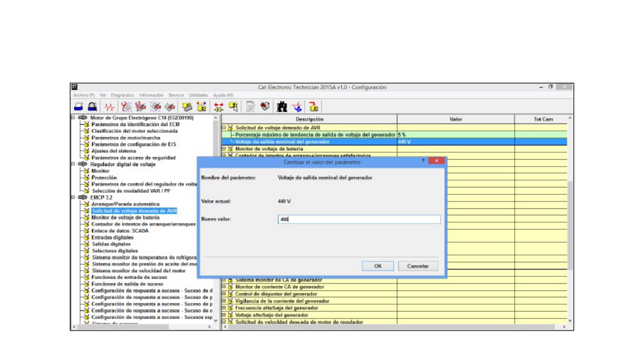This screenshot has height=363, width=644.
Task: Click the Connect/Disconnect red arrows icon
Action: click(x=219, y=107)
